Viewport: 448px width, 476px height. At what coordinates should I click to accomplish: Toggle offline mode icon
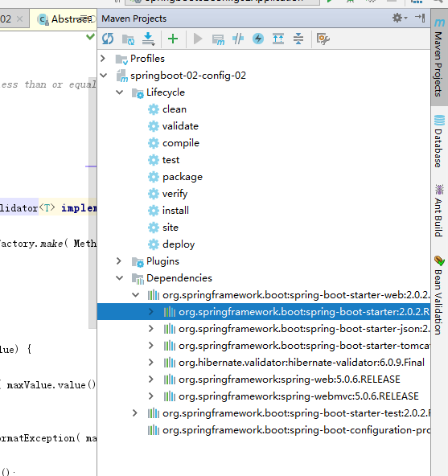(x=238, y=39)
